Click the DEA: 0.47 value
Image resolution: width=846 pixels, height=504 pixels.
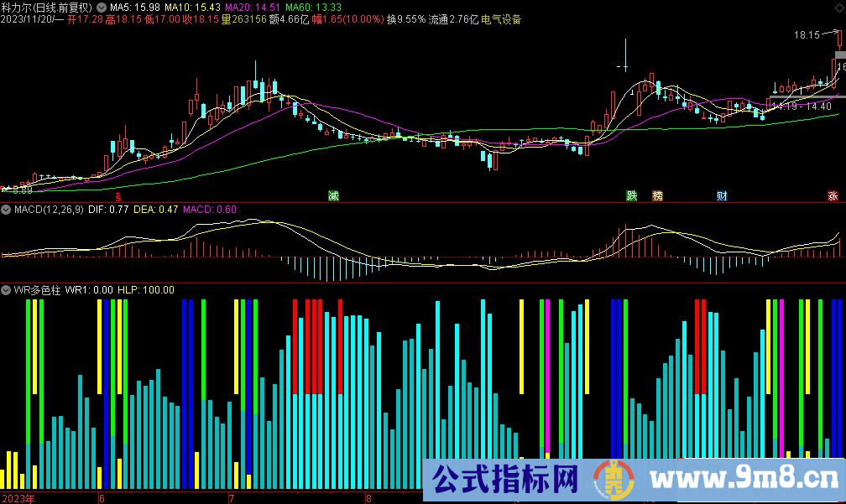[156, 210]
